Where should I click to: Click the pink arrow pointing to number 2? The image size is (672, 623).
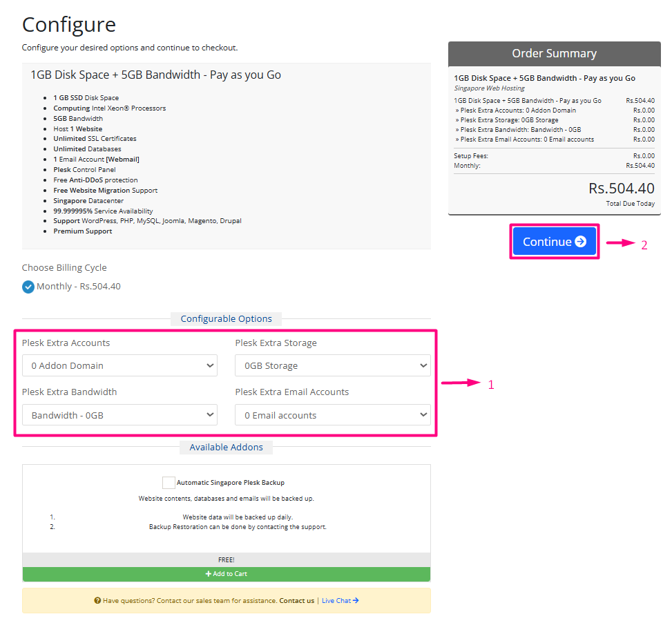point(620,243)
